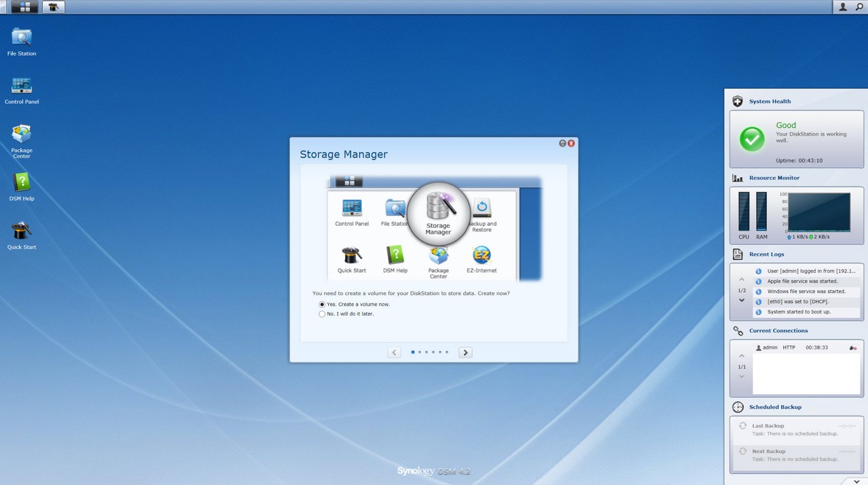Page up in the Recent Logs widget

741,279
